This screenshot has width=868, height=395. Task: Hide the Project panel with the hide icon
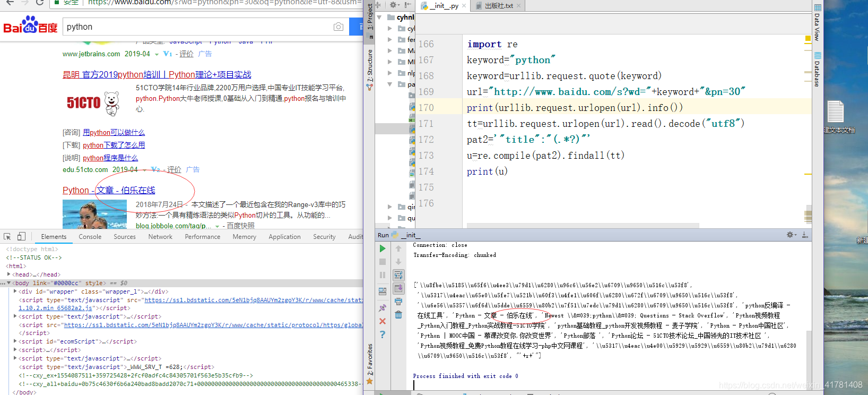[407, 5]
